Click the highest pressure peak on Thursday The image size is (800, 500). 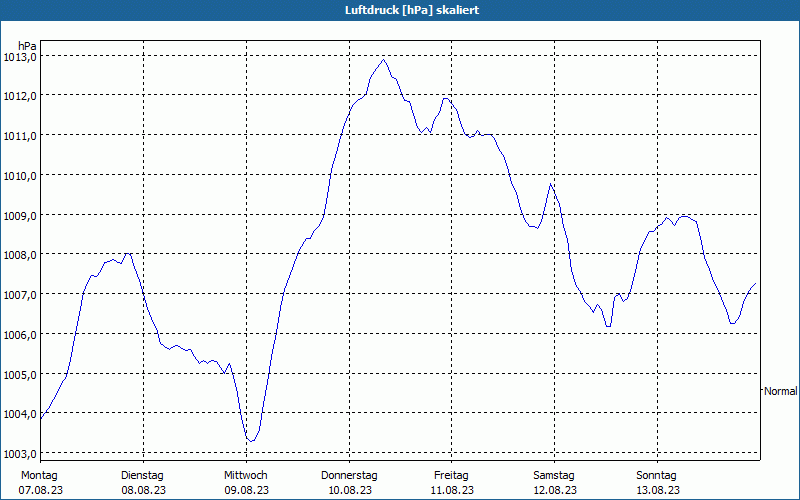click(x=383, y=60)
